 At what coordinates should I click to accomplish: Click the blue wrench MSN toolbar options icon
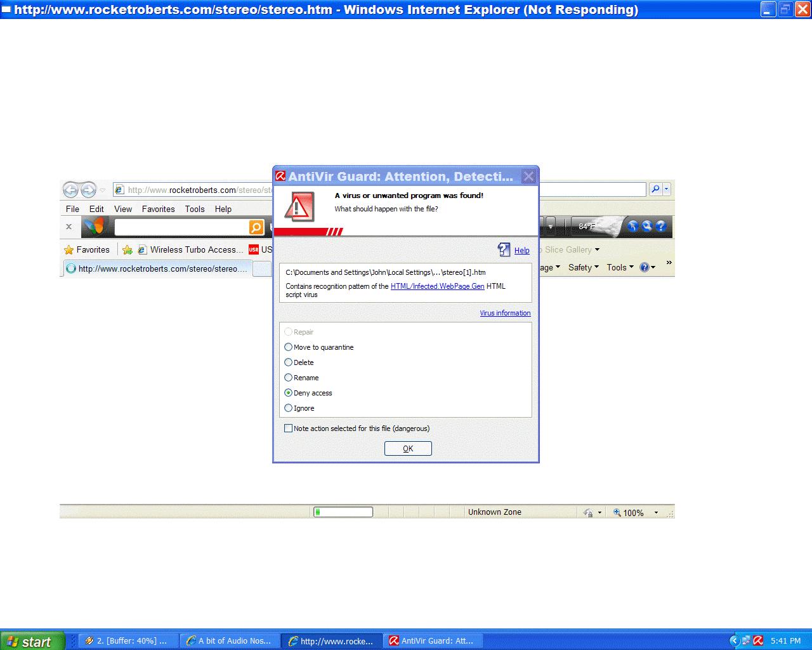click(646, 226)
